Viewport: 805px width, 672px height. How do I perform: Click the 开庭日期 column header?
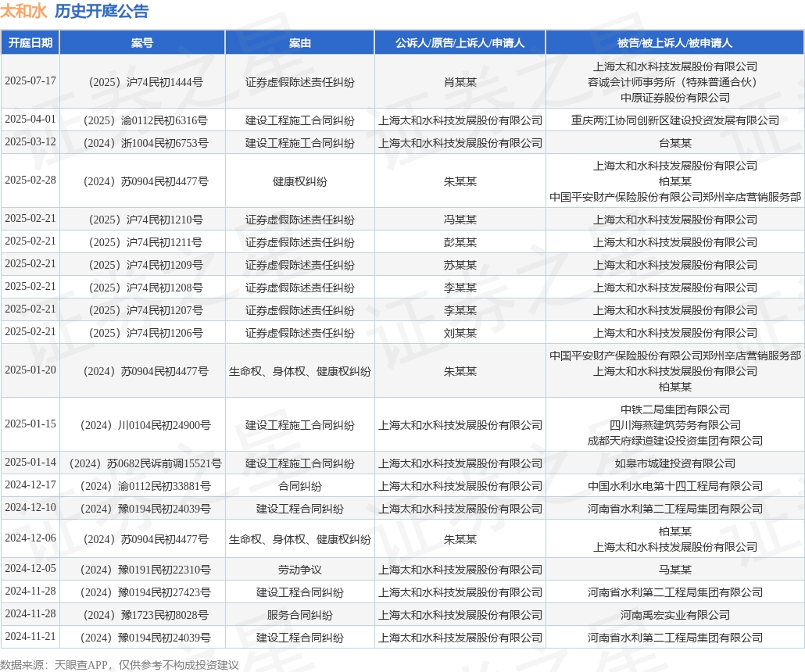coord(30,43)
